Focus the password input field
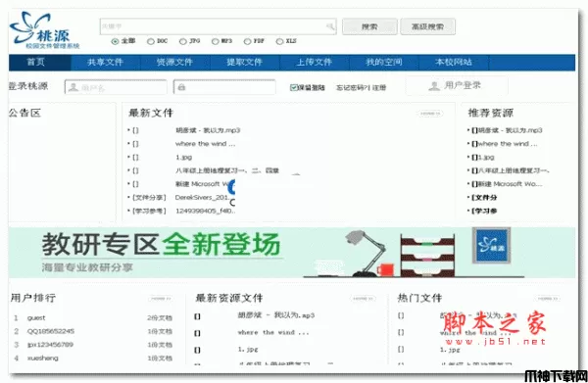Viewport: 588px width, 383px height. [224, 87]
